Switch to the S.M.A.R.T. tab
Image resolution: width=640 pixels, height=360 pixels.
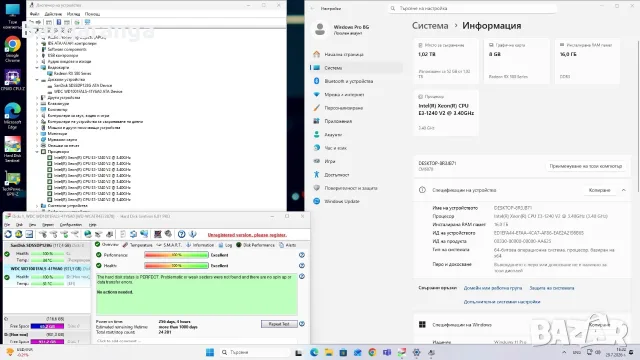point(169,245)
